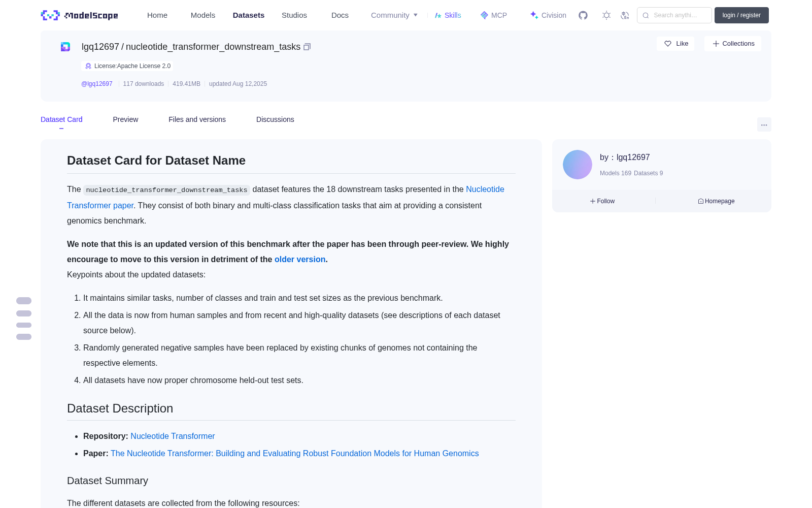This screenshot has width=812, height=508.
Task: Toggle the light/dark theme sun icon
Action: pyautogui.click(x=606, y=15)
